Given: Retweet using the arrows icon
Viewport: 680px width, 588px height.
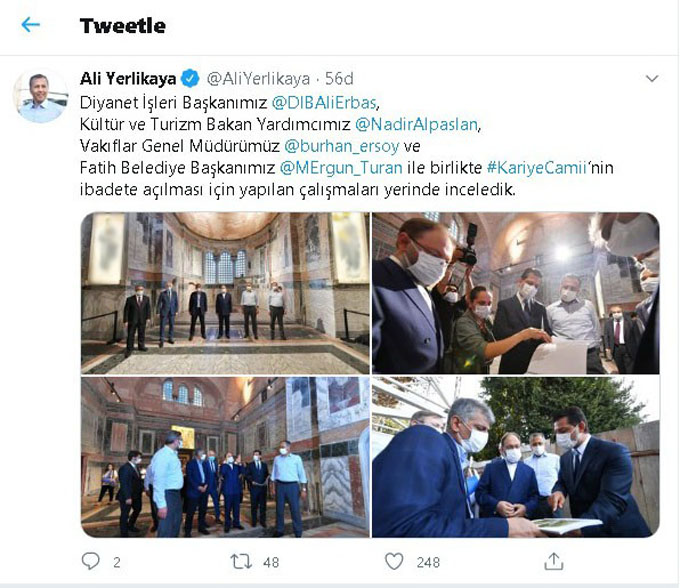Looking at the screenshot, I should tap(241, 562).
